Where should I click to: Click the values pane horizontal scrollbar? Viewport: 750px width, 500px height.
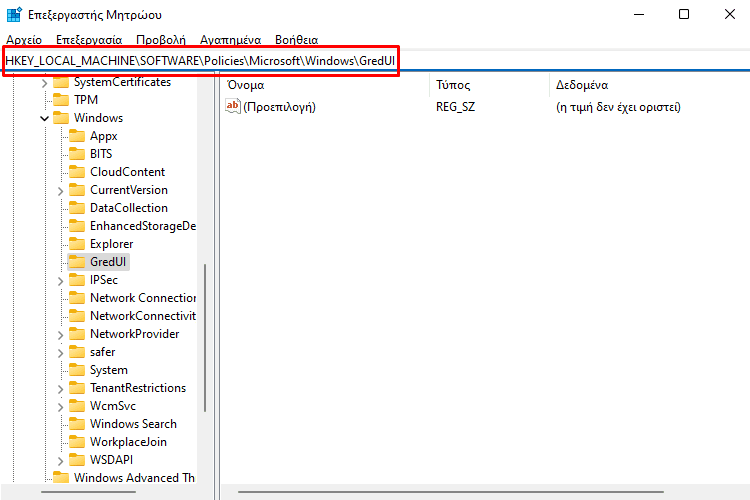click(451, 492)
